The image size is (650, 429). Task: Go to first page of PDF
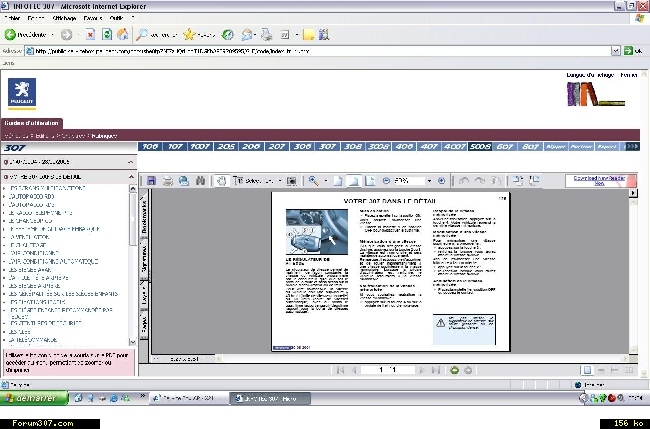(x=340, y=370)
